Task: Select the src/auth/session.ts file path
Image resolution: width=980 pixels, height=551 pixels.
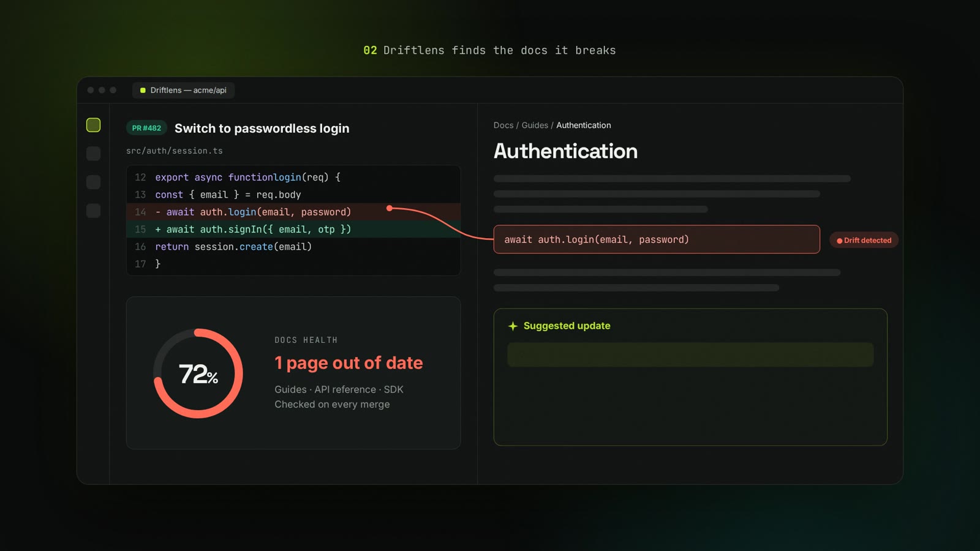Action: 175,151
